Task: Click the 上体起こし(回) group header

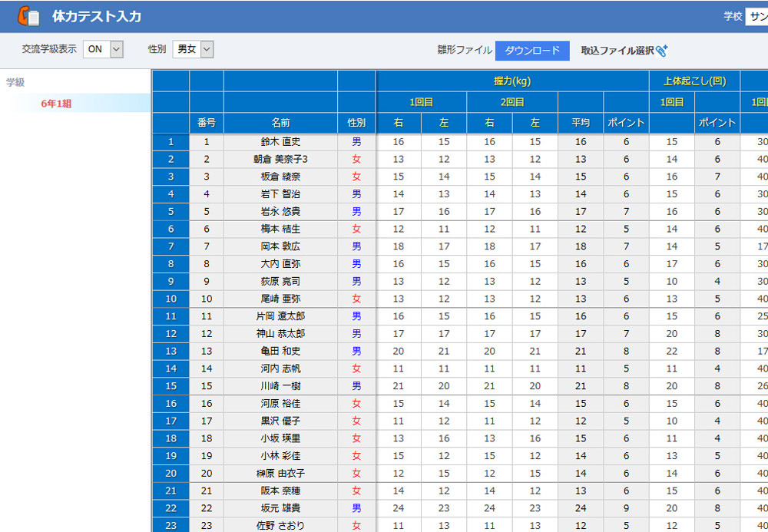Action: coord(694,81)
